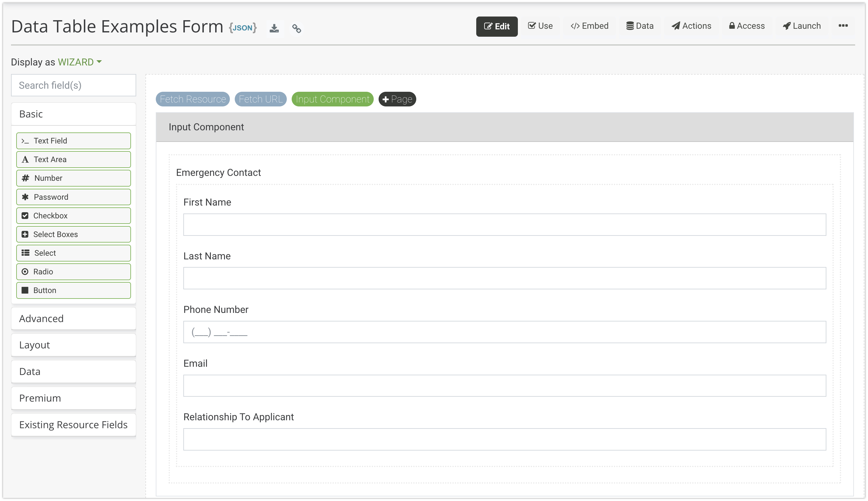Click the download form icon next to JSON
The height and width of the screenshot is (501, 868).
[x=274, y=28]
